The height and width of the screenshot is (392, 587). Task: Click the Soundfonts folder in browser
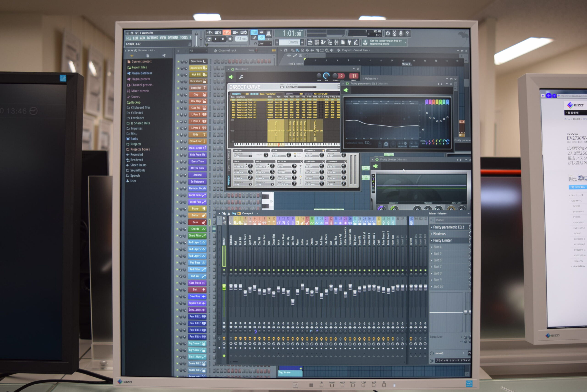click(x=138, y=170)
